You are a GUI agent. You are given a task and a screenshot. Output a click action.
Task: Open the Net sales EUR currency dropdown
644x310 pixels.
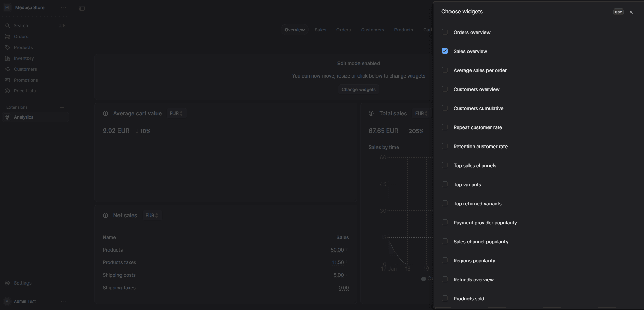tap(152, 216)
